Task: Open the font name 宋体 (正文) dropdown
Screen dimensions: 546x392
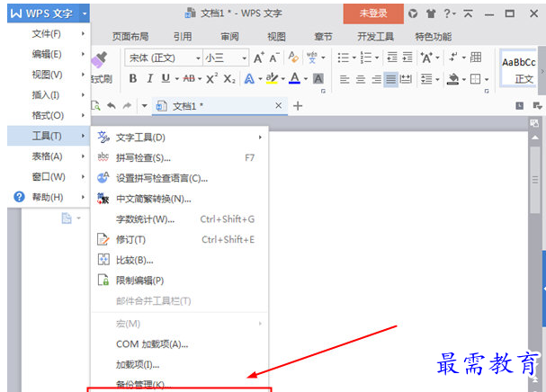Action: click(x=198, y=58)
